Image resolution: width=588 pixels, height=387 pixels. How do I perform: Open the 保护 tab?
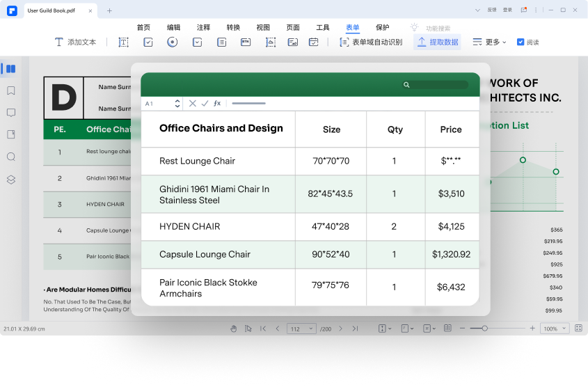point(382,27)
